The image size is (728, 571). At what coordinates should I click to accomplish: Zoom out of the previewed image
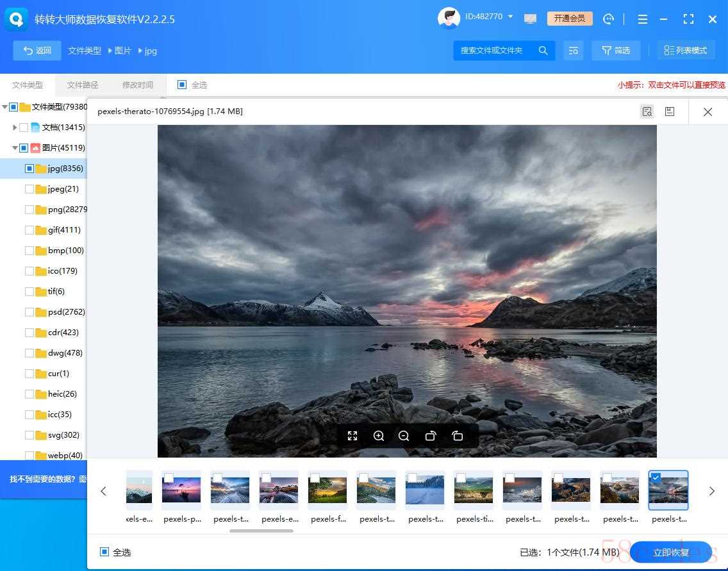404,436
